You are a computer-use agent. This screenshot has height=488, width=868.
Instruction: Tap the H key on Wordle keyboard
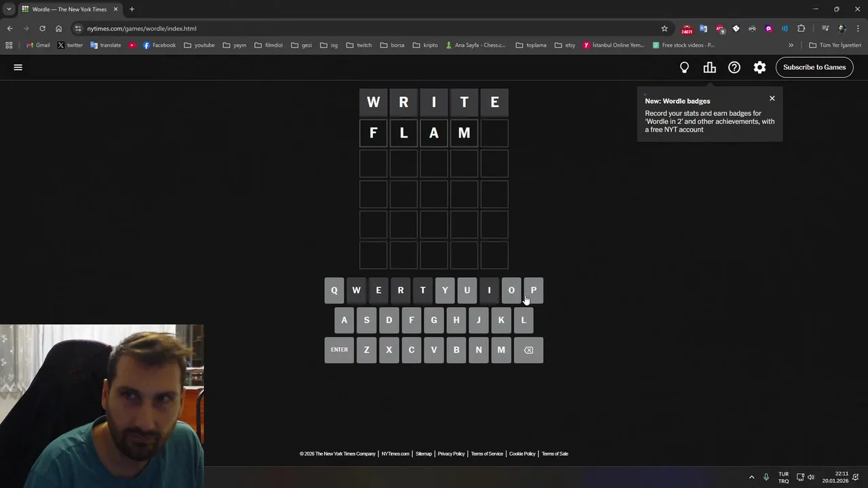pyautogui.click(x=456, y=320)
